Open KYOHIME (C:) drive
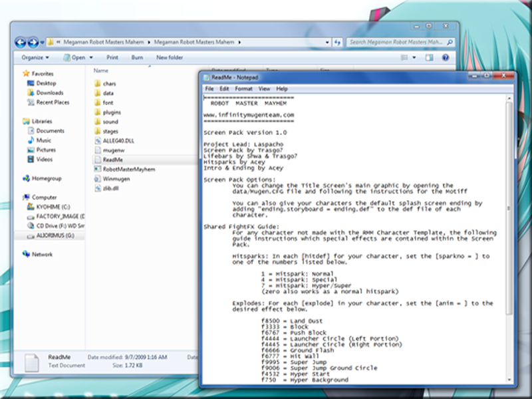 point(53,207)
